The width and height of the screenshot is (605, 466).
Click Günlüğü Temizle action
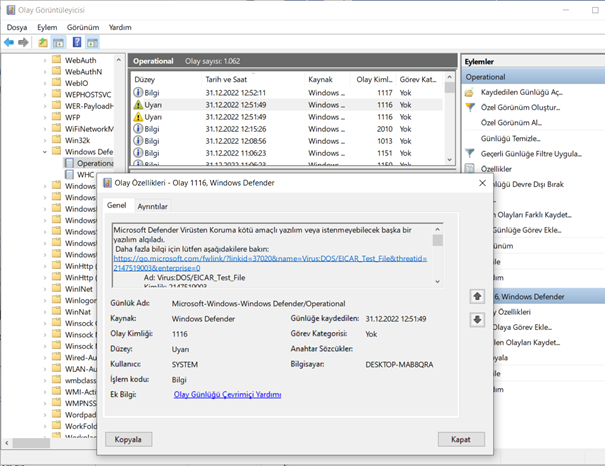[x=510, y=138]
